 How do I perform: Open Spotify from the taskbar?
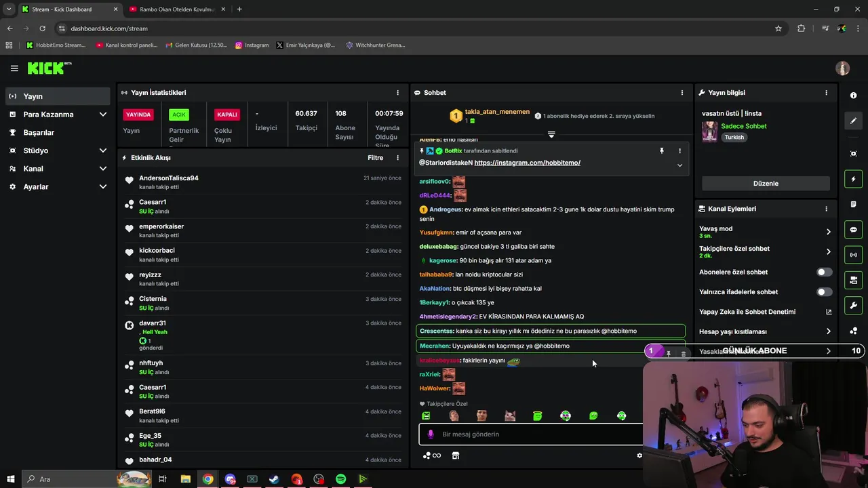[341, 479]
